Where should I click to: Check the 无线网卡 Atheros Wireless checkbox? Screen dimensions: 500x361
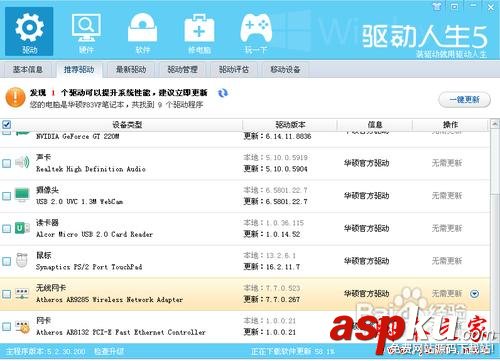[x=6, y=294]
